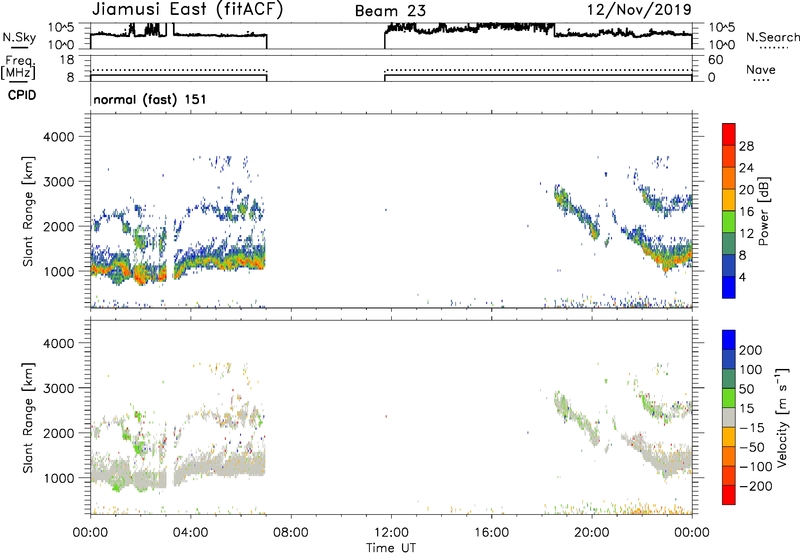Click the 4000 tick on power panel axis
This screenshot has width=800, height=554.
[58, 137]
